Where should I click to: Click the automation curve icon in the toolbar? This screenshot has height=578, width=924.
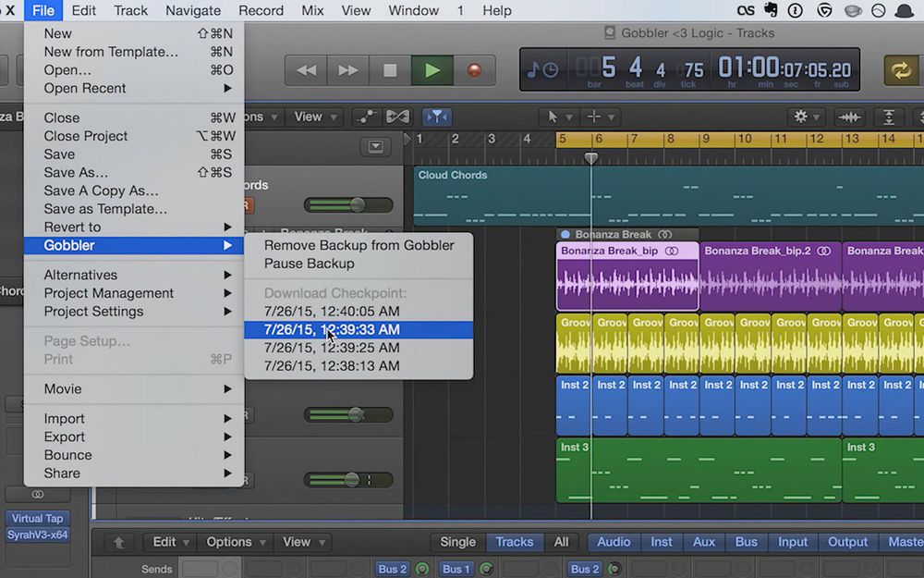click(x=366, y=117)
